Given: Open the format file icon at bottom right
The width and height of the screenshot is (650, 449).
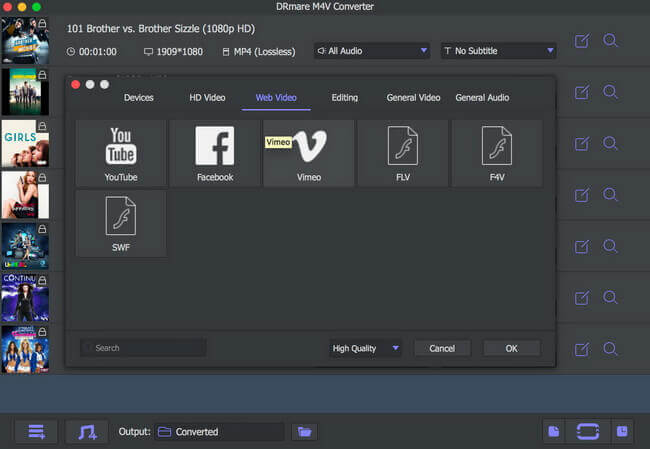Looking at the screenshot, I should [554, 432].
